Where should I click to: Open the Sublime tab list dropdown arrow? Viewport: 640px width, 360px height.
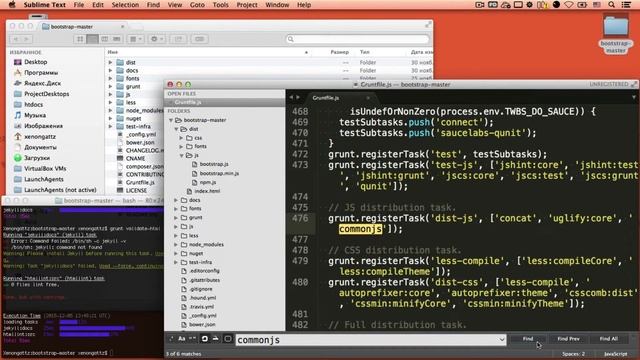pyautogui.click(x=634, y=98)
